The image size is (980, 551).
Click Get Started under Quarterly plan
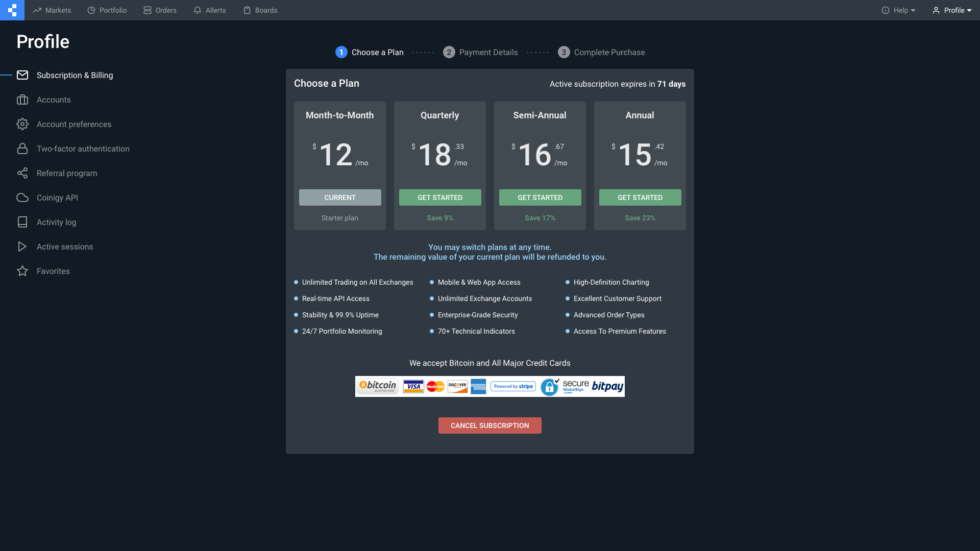(x=440, y=197)
